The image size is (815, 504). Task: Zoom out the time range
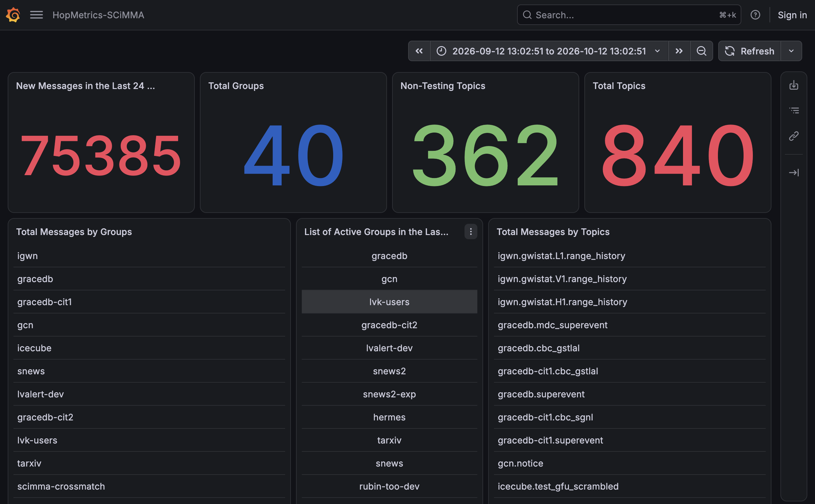point(701,51)
